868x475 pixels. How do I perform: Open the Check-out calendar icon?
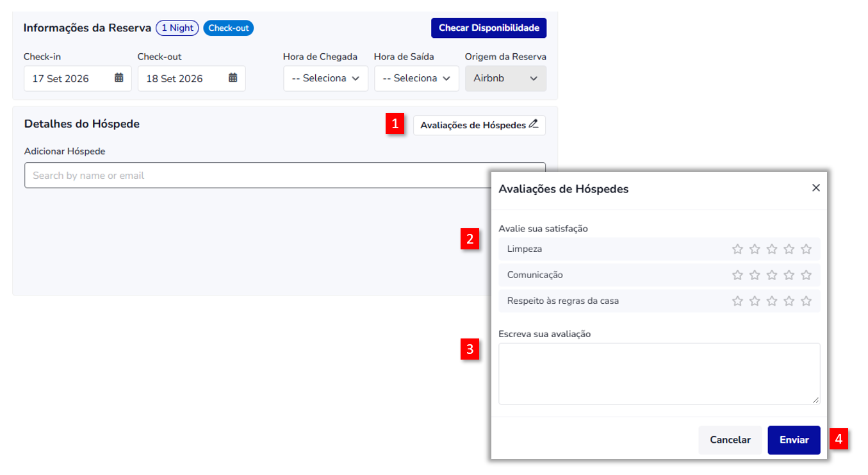(x=233, y=78)
